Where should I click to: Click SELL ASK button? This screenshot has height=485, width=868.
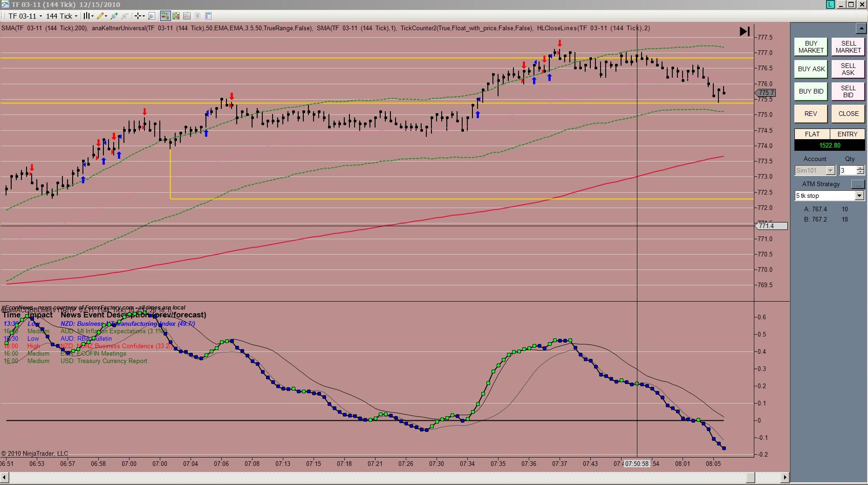848,69
